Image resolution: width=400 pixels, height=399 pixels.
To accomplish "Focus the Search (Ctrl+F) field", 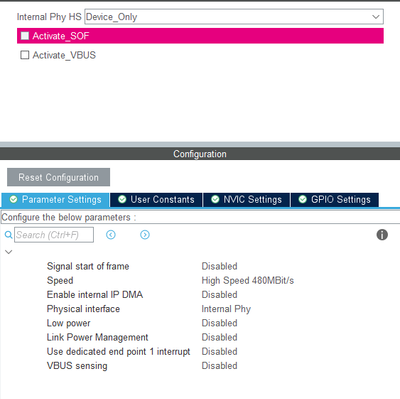I will (54, 235).
